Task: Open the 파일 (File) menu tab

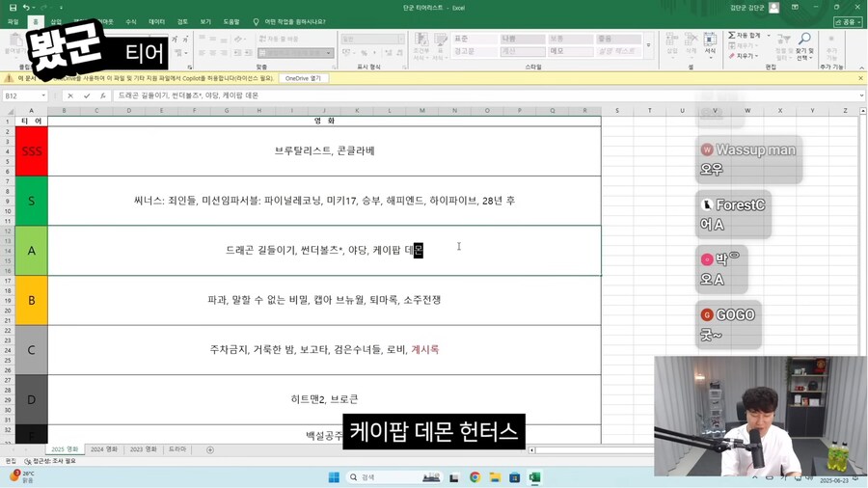Action: (14, 21)
